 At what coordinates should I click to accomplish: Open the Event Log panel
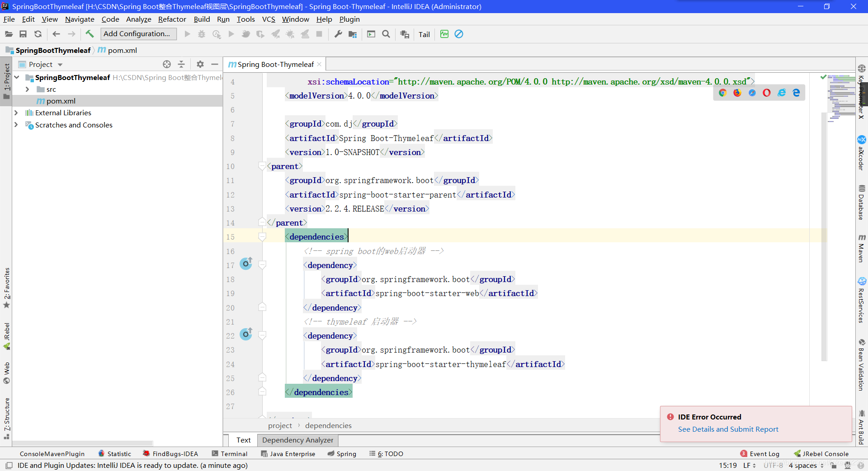760,454
